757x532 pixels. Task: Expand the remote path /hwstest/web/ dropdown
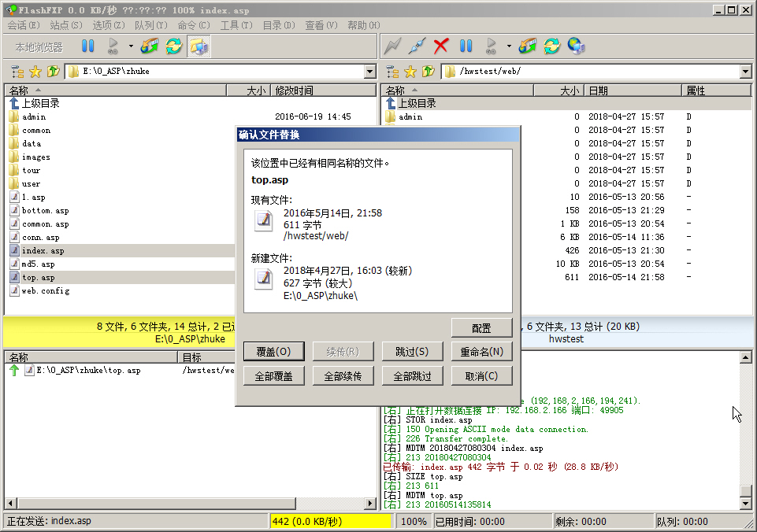pyautogui.click(x=746, y=72)
